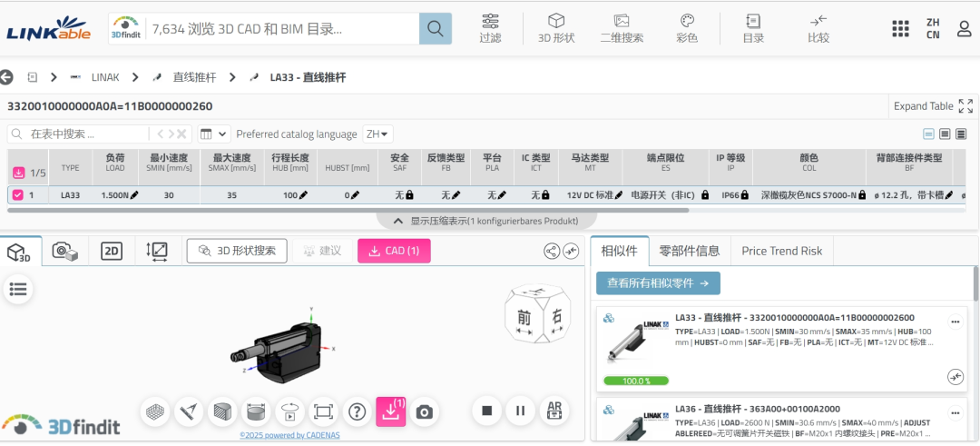980x446 pixels.
Task: Open 彩色 color search
Action: 687,28
